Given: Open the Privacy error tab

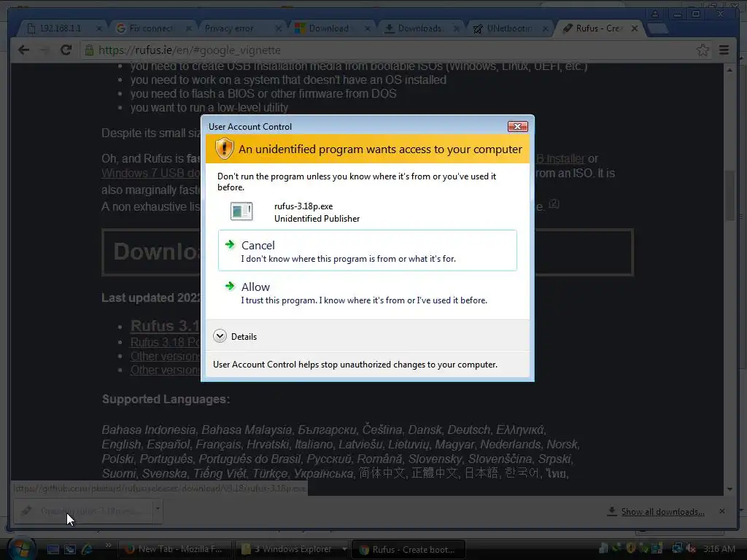Looking at the screenshot, I should 228,28.
